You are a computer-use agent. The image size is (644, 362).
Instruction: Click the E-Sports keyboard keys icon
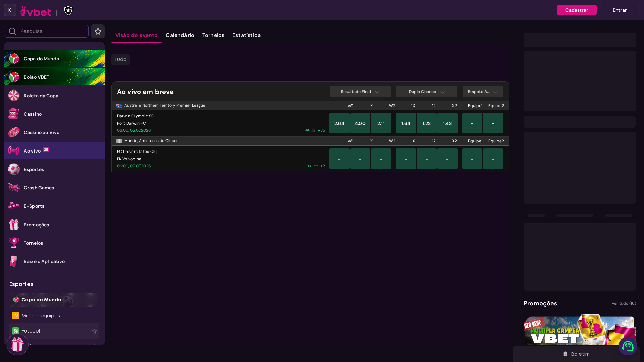point(14,206)
